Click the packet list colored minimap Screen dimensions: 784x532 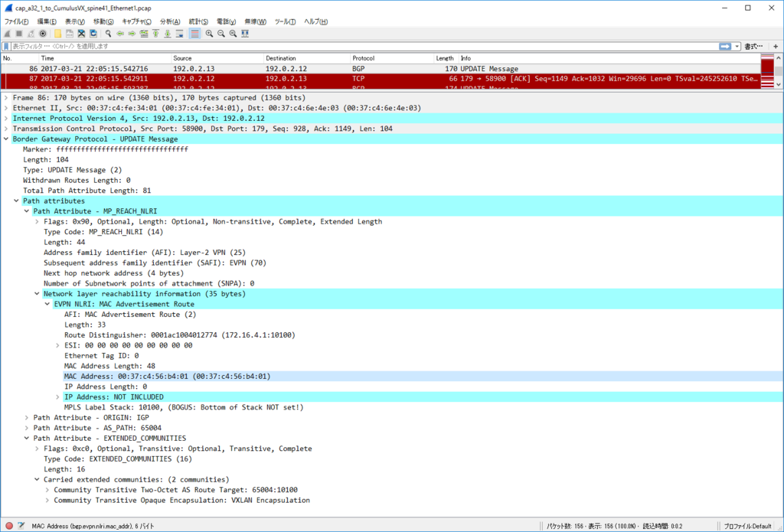[x=767, y=71]
